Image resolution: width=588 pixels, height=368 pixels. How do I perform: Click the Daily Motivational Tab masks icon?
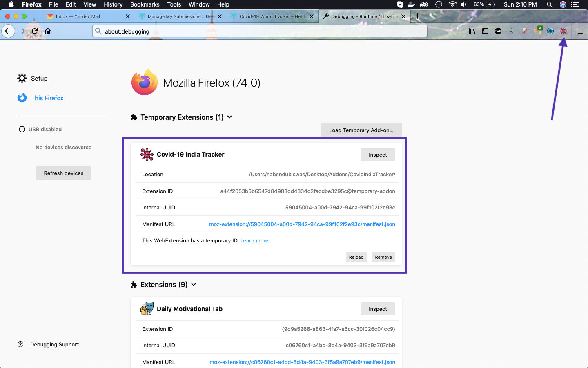coord(147,309)
